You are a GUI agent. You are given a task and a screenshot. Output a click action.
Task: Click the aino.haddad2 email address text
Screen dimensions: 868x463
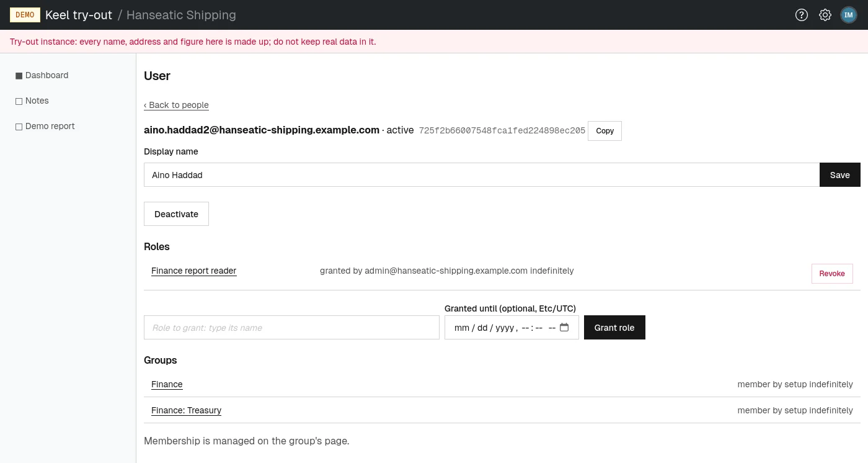(x=262, y=130)
